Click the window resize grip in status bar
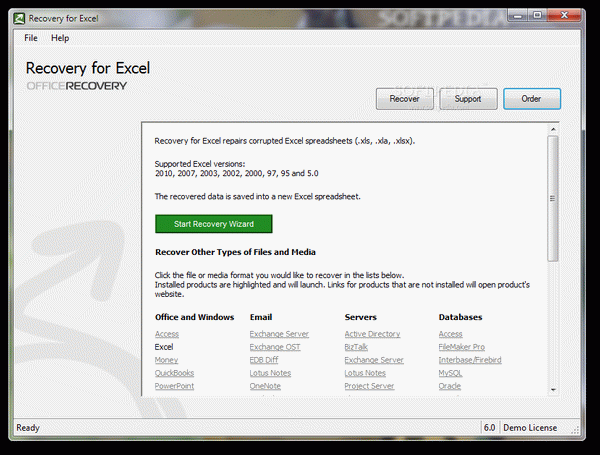600x455 pixels. tap(575, 431)
